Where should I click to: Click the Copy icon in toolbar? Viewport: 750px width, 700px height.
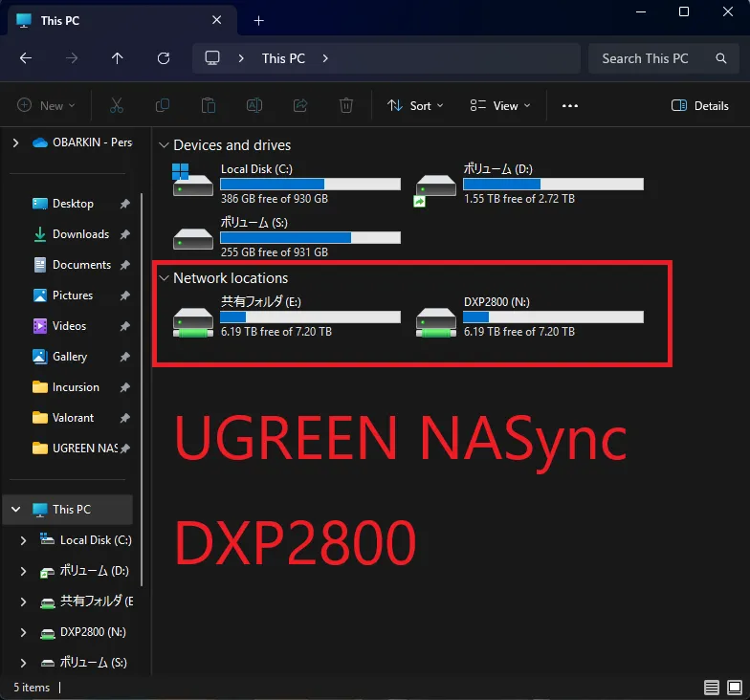(163, 105)
